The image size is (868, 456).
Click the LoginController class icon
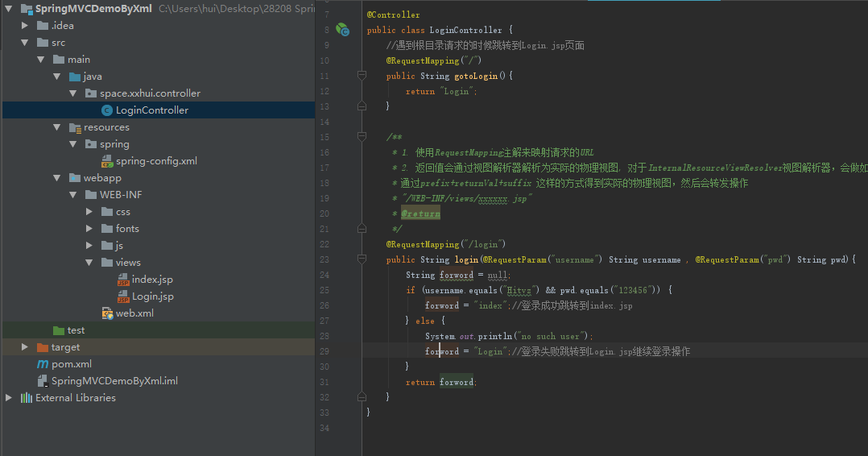107,110
